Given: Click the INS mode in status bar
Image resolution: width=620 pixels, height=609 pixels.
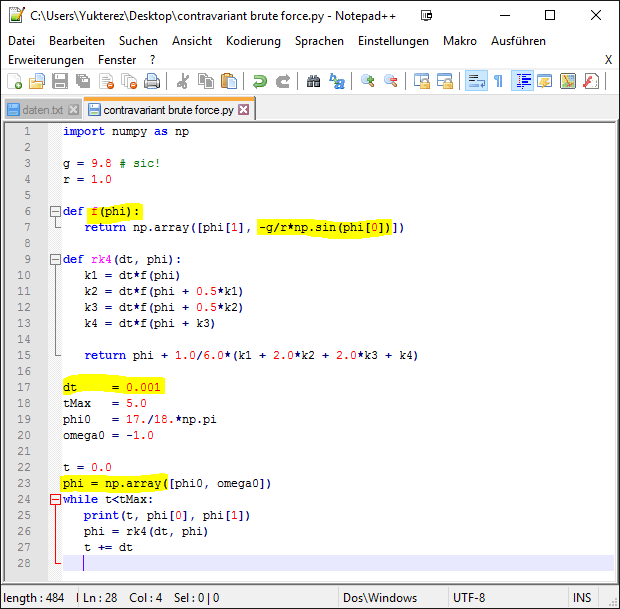Looking at the screenshot, I should pyautogui.click(x=582, y=598).
